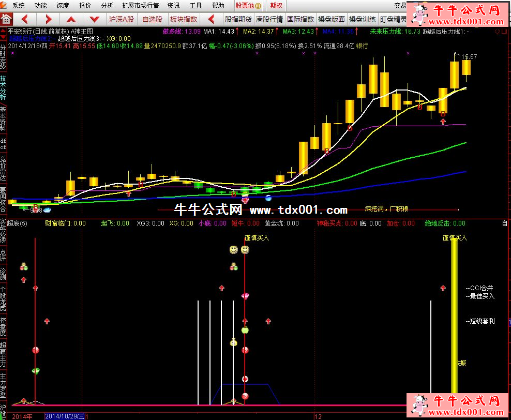Open the 扩展市场行情 menu
Viewport: 511px width, 420px height.
coord(141,6)
